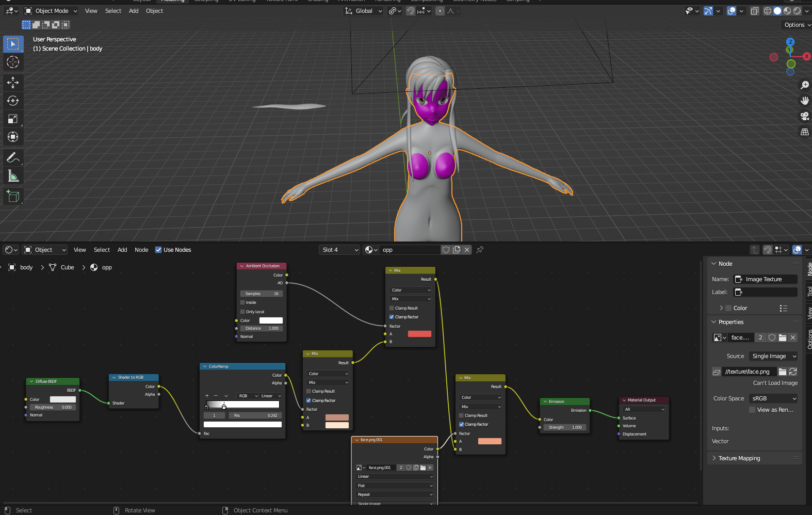
Task: Toggle Use Nodes checkbox
Action: 158,250
